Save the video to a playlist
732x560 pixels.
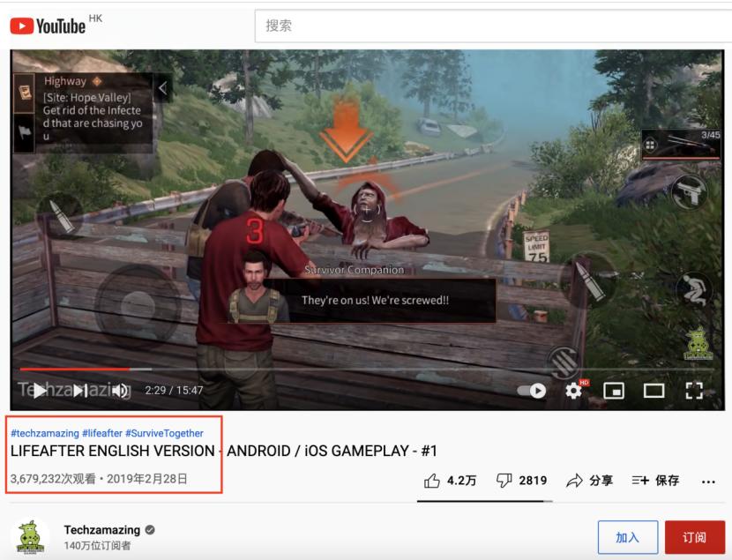point(655,481)
